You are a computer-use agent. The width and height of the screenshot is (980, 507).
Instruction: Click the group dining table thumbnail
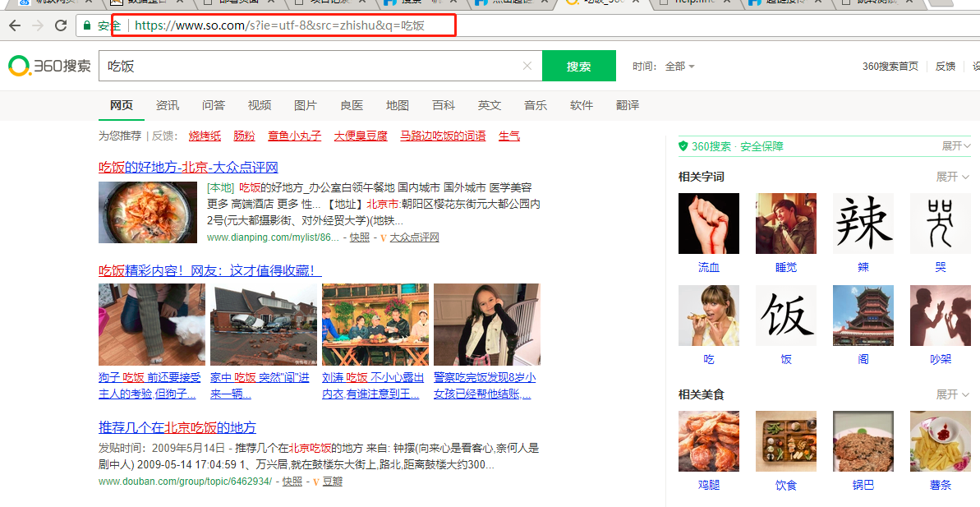coord(375,325)
